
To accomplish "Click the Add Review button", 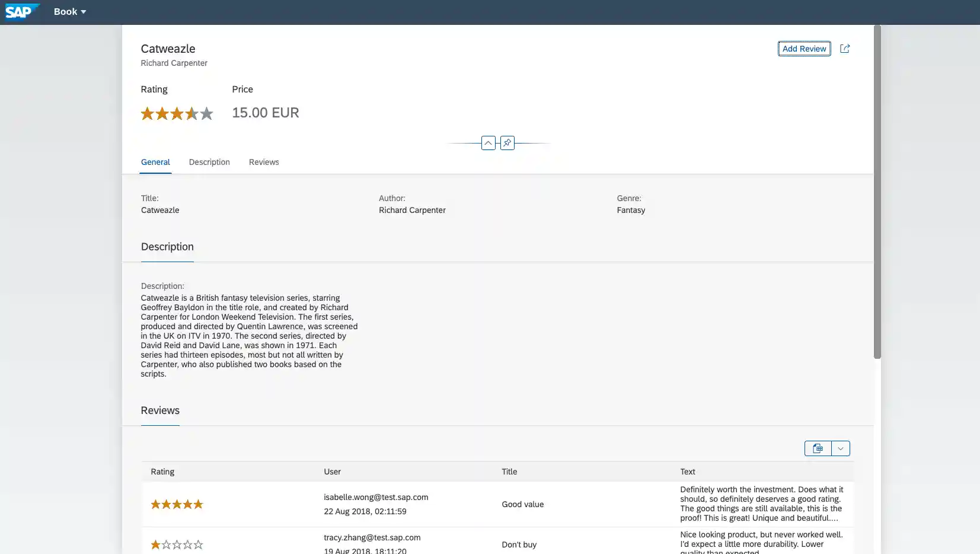I will [804, 49].
